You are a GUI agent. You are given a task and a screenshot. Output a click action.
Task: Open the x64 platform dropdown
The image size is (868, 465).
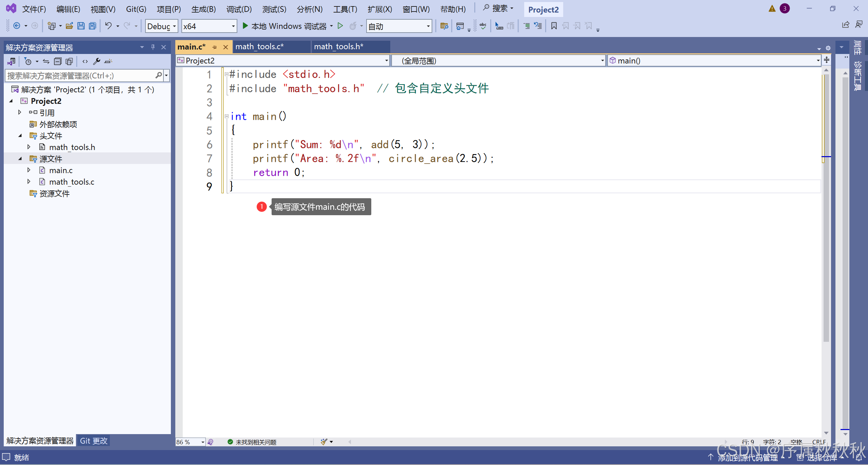pyautogui.click(x=233, y=26)
